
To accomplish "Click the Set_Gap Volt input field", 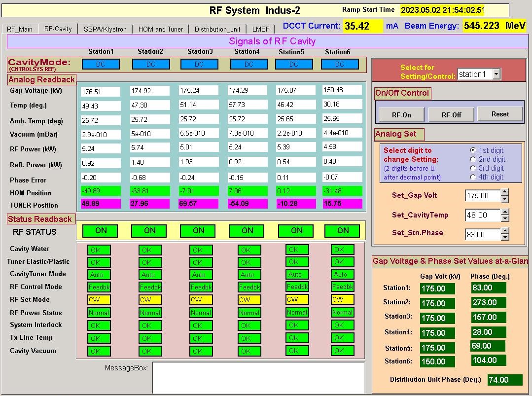I will point(483,196).
